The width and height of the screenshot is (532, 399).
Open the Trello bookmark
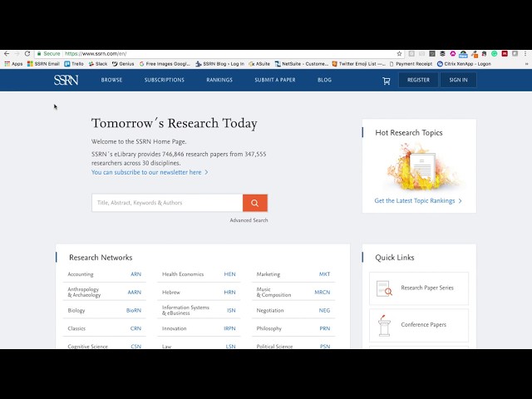coord(74,64)
